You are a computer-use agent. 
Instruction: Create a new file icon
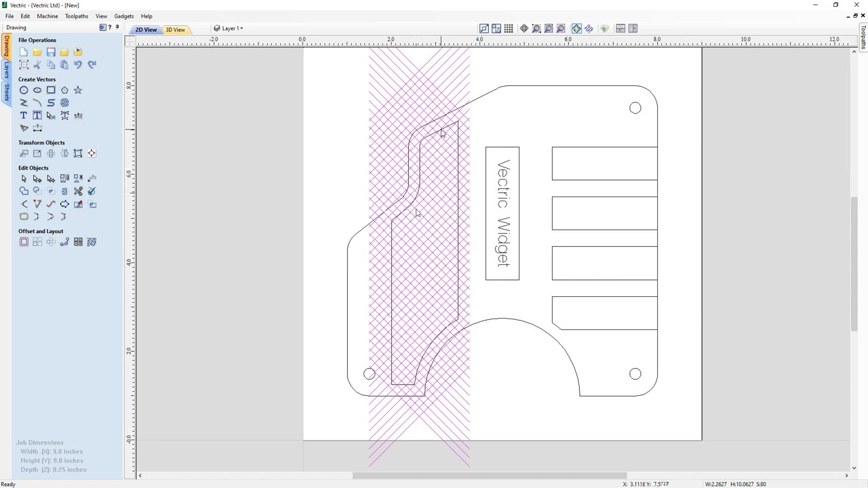24,52
